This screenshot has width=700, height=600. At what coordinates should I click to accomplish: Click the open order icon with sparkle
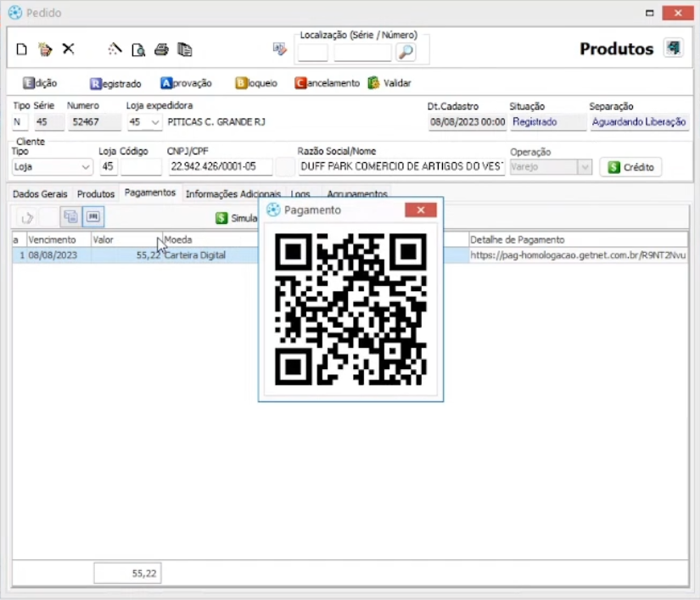(x=45, y=49)
